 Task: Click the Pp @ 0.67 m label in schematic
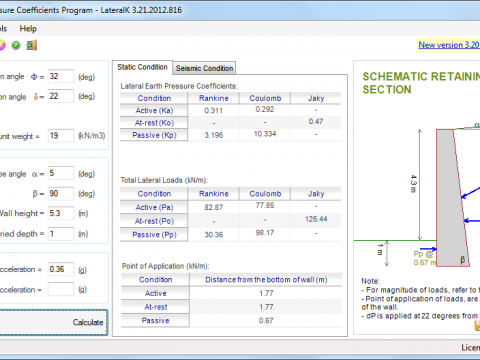click(x=424, y=258)
